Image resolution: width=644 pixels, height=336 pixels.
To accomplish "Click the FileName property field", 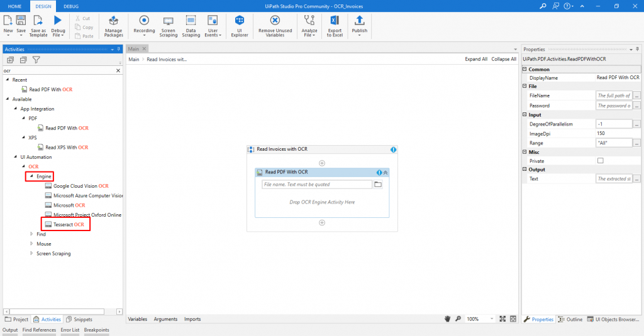I will click(614, 95).
